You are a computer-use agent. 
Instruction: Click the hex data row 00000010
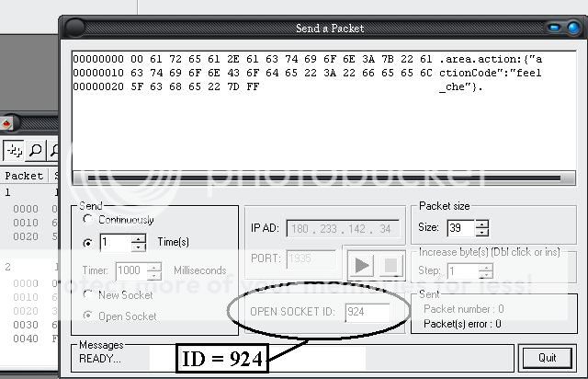307,73
